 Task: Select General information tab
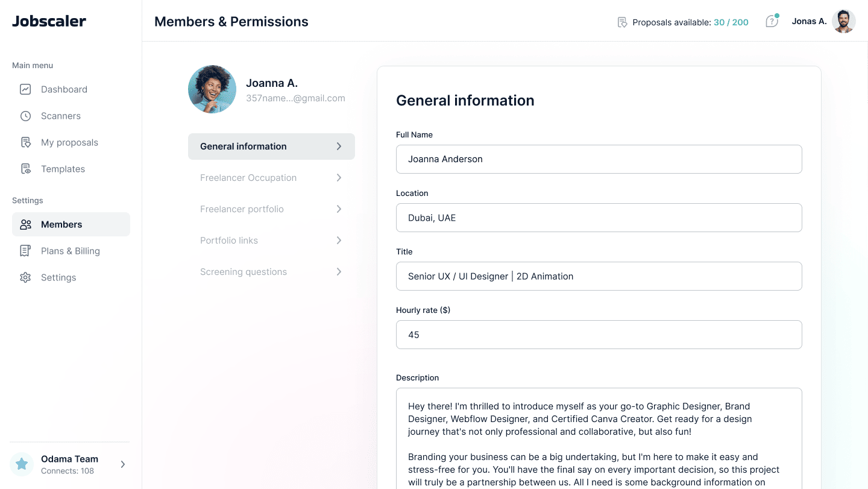271,147
